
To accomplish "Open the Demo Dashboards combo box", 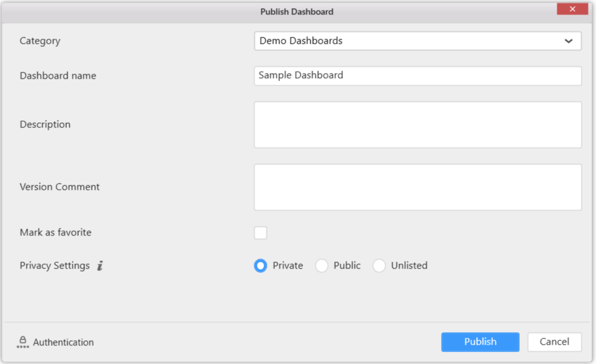I will coord(406,41).
